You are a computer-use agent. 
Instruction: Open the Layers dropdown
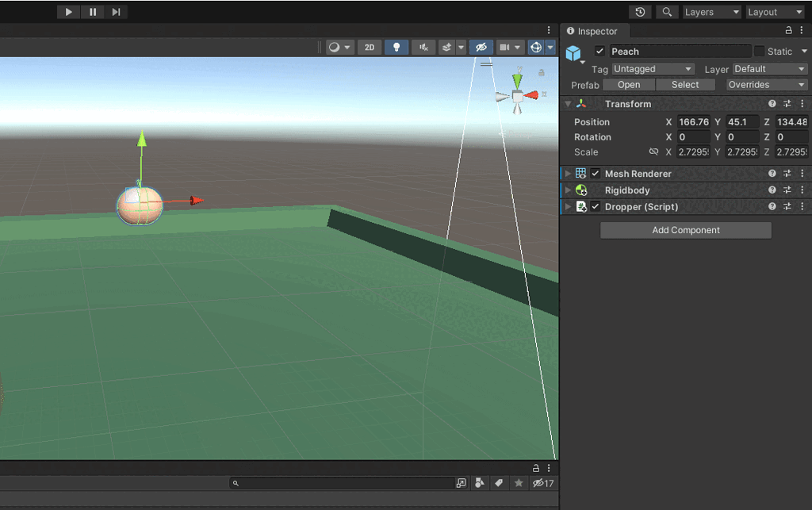[711, 12]
